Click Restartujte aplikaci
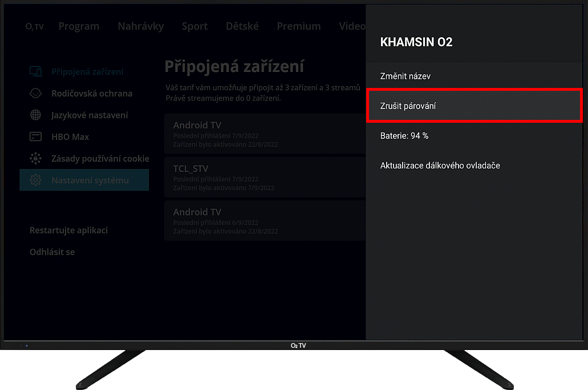The image size is (588, 390). pos(68,230)
